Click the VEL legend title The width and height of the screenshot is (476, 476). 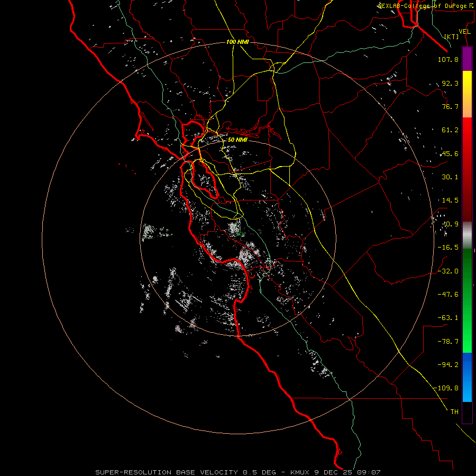point(465,31)
